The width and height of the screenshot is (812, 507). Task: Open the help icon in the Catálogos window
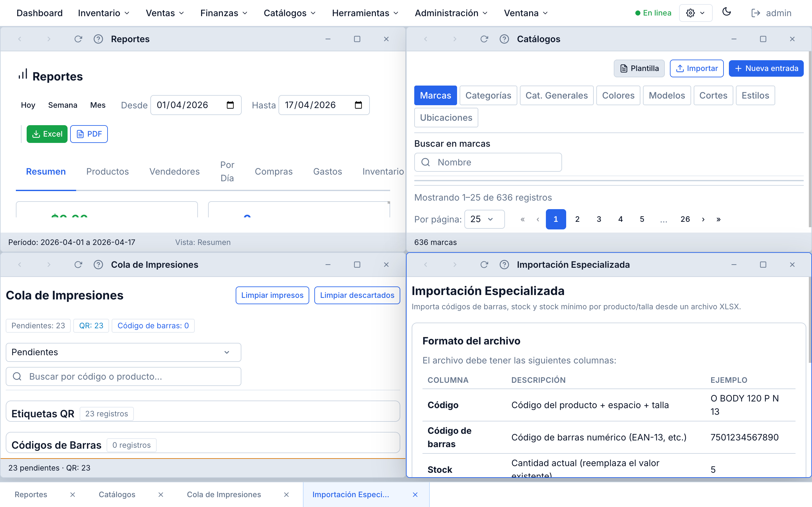(x=504, y=39)
